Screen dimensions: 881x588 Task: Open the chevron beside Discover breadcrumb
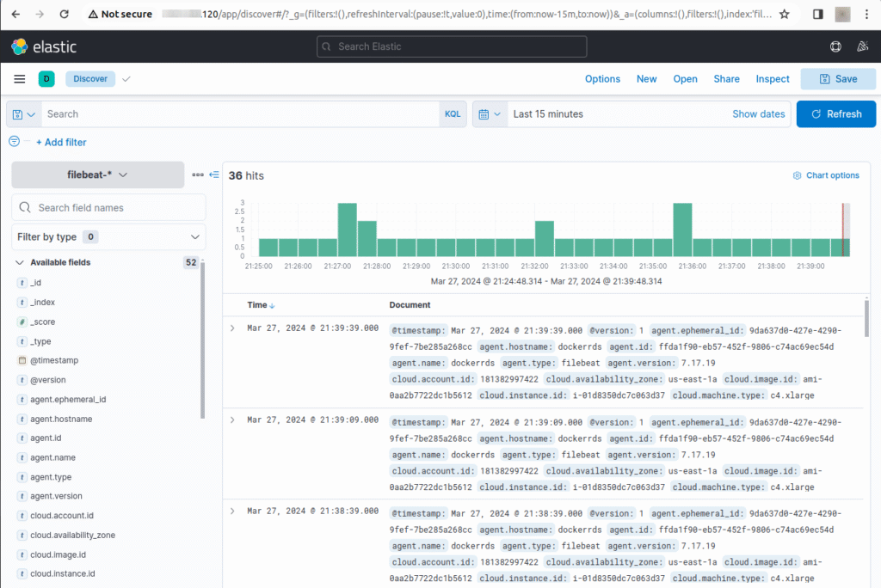[126, 79]
